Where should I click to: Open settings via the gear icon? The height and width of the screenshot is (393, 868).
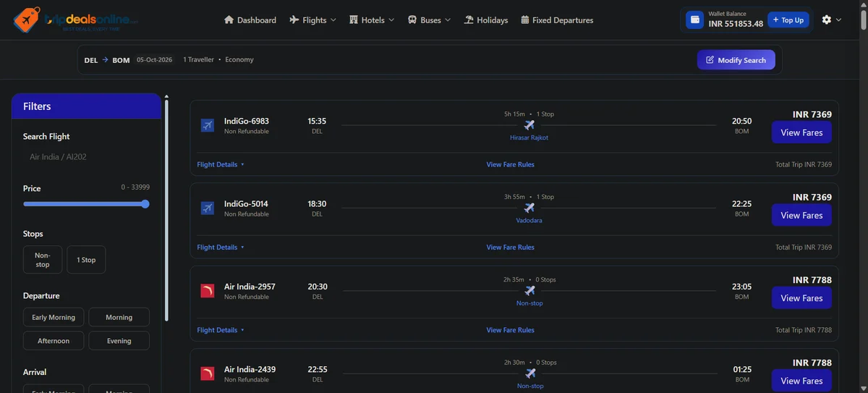point(827,20)
